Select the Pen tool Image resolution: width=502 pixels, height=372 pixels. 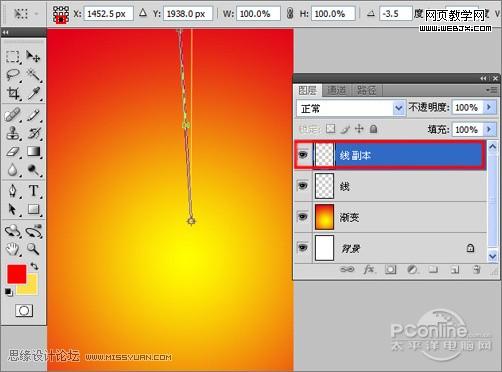coord(13,191)
